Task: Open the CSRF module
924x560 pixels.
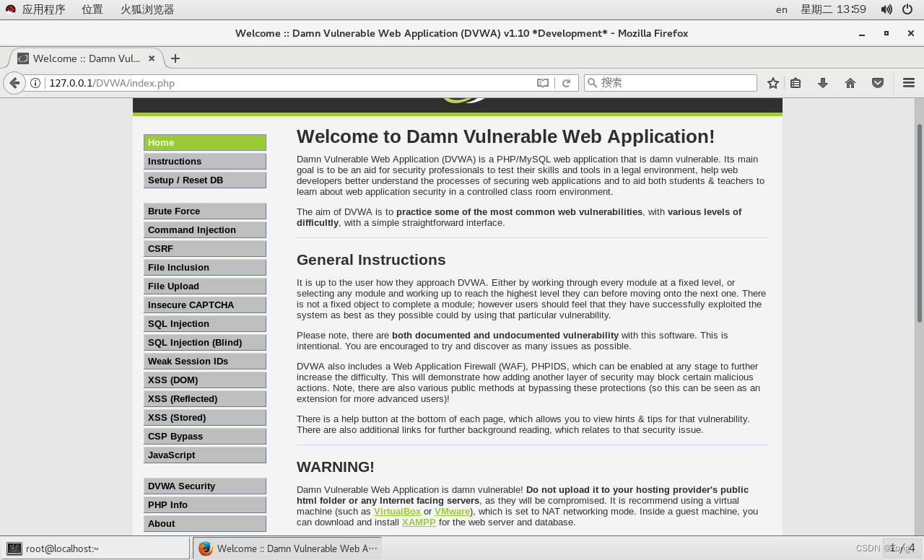Action: pos(205,249)
